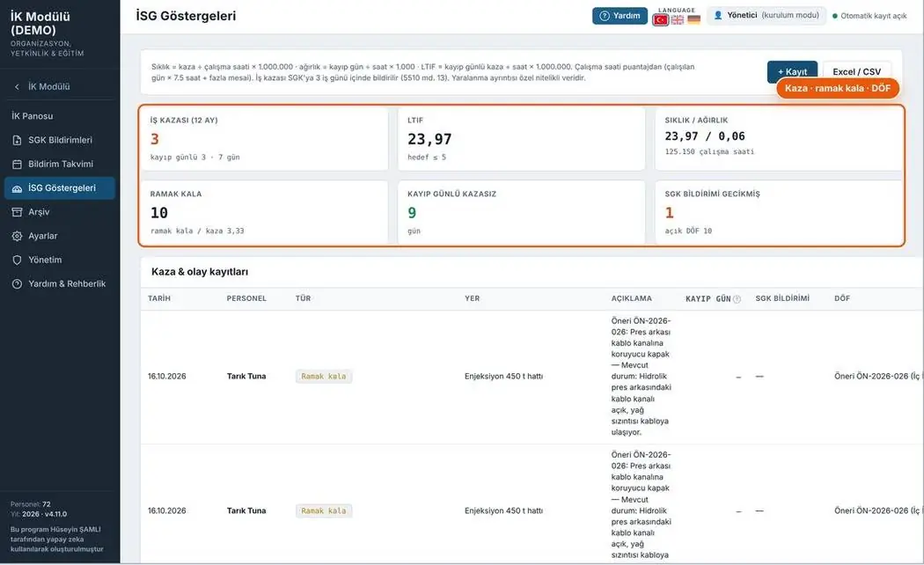Viewport: 924px width, 565px height.
Task: Click the SGK BİLDİRİMİ column header
Action: point(782,298)
